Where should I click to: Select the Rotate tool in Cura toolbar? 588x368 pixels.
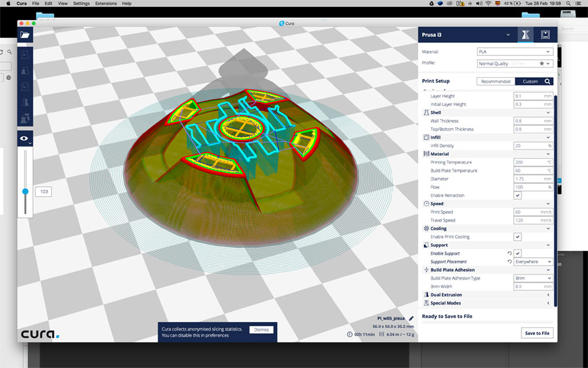pos(25,87)
